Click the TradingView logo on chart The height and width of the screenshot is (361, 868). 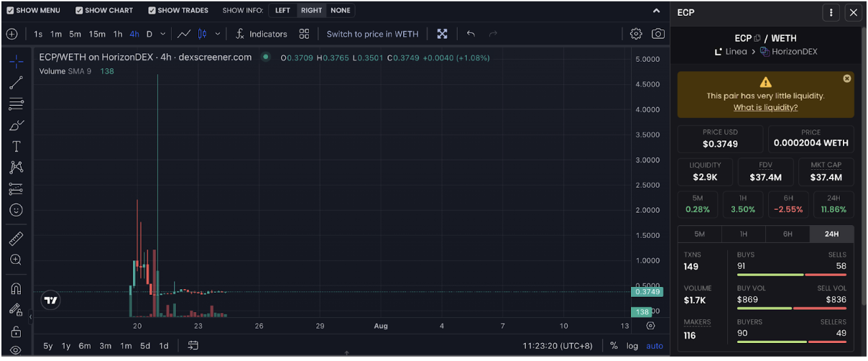pos(50,301)
